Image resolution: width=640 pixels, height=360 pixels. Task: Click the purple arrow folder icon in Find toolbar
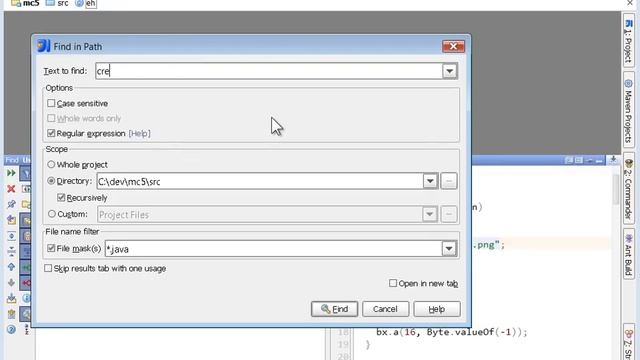pyautogui.click(x=11, y=220)
